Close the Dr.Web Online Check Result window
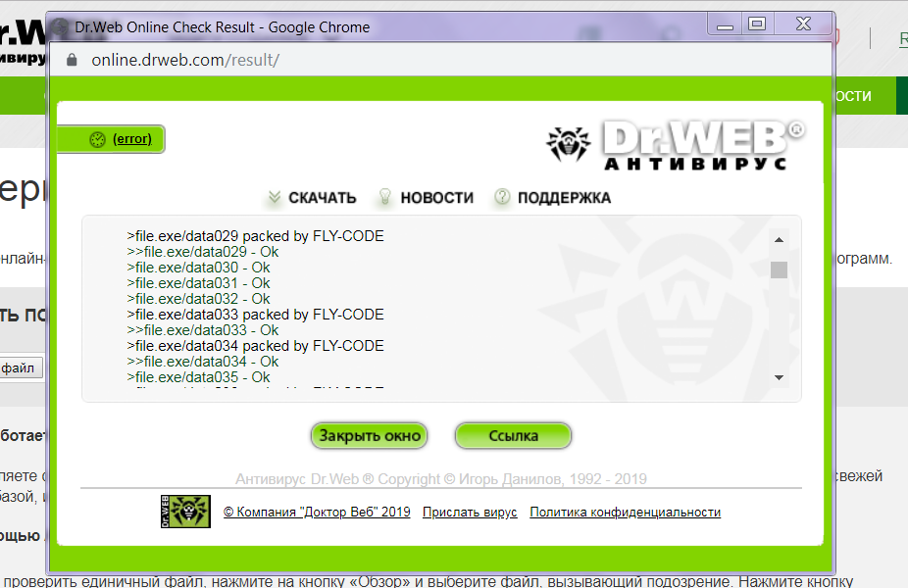Image resolution: width=908 pixels, height=588 pixels. [x=803, y=24]
